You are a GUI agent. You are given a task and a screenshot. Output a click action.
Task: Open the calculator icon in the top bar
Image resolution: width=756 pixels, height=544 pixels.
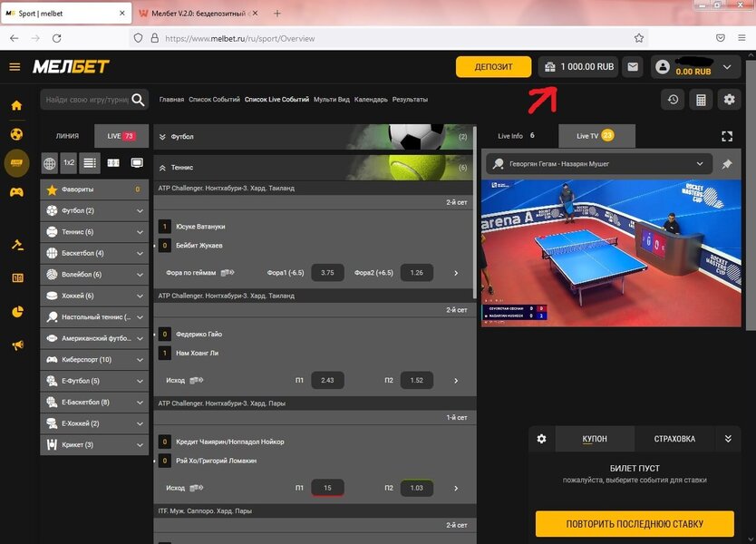pyautogui.click(x=701, y=100)
